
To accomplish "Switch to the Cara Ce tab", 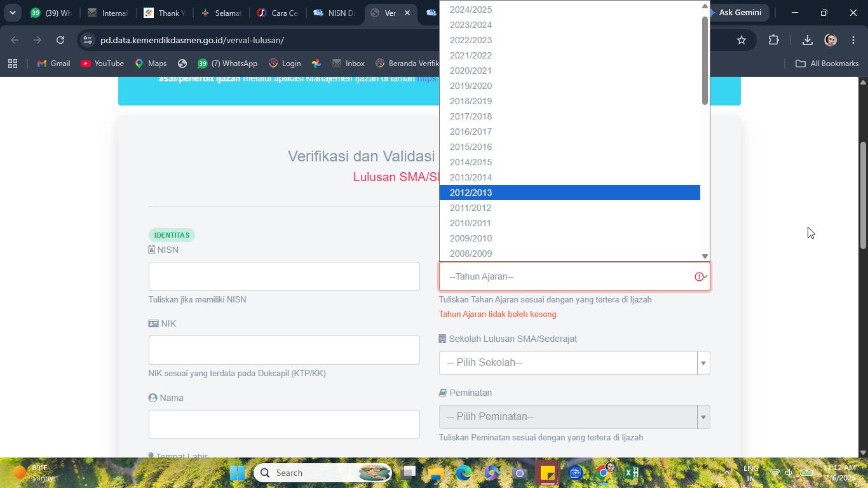I will click(278, 13).
